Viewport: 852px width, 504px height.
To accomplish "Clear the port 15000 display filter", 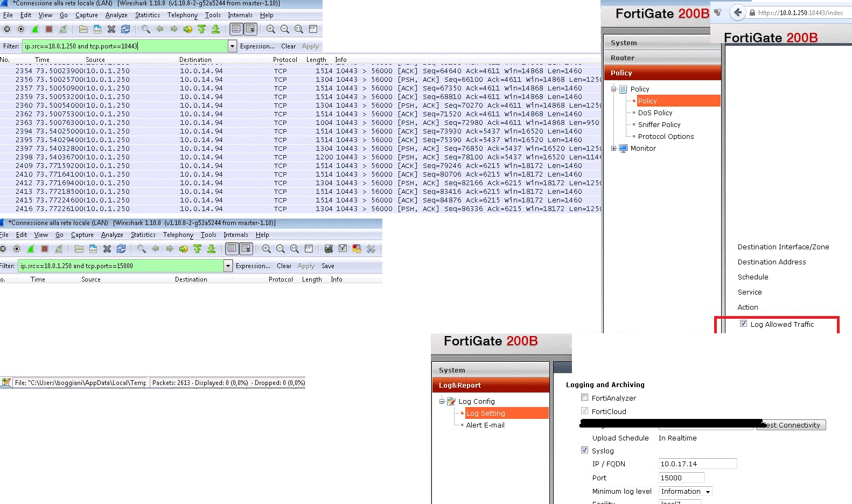I will (284, 266).
